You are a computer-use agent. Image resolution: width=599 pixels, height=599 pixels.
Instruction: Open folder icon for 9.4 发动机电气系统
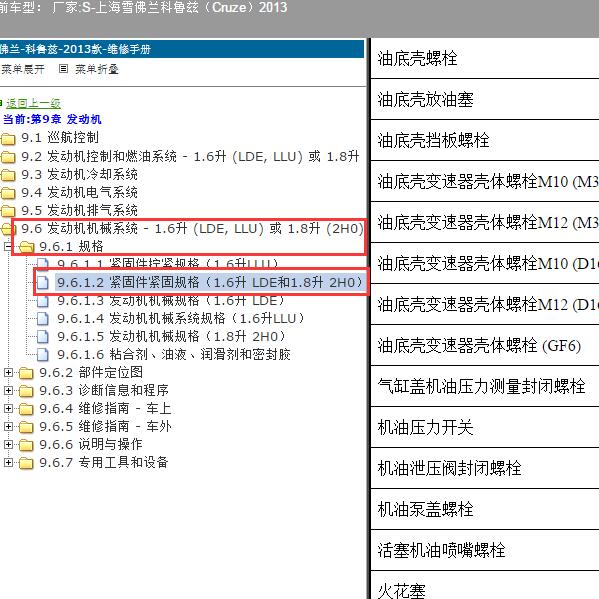point(8,193)
